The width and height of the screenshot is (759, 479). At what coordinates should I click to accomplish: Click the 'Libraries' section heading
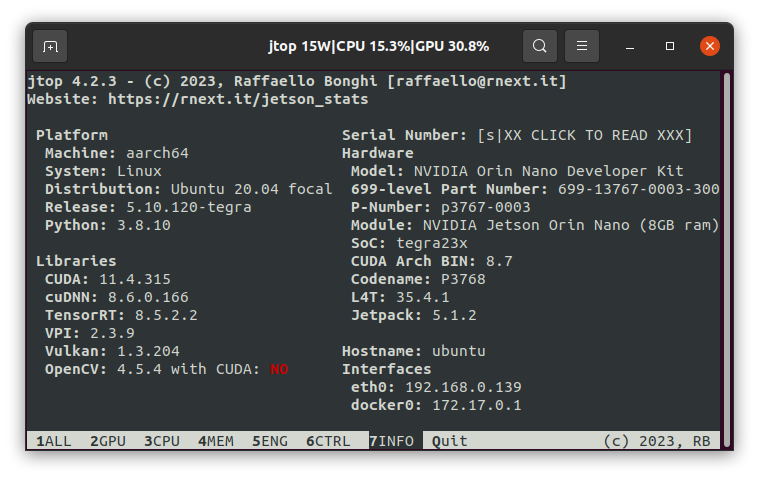tap(76, 261)
